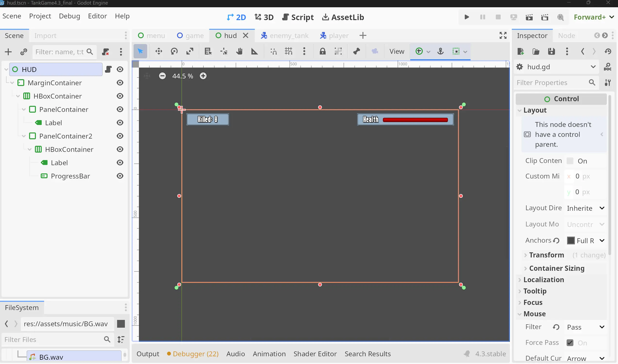Toggle smart snapping icon
618x364 pixels.
pyautogui.click(x=273, y=51)
